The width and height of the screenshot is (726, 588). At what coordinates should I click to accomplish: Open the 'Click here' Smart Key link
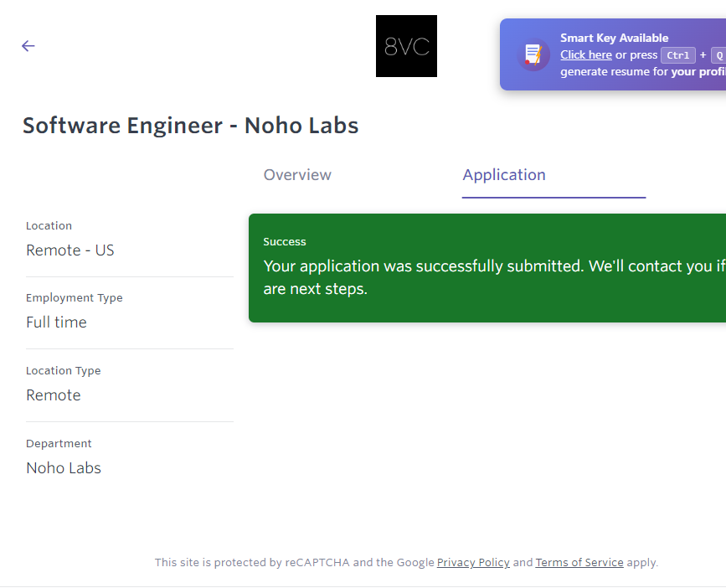tap(585, 55)
